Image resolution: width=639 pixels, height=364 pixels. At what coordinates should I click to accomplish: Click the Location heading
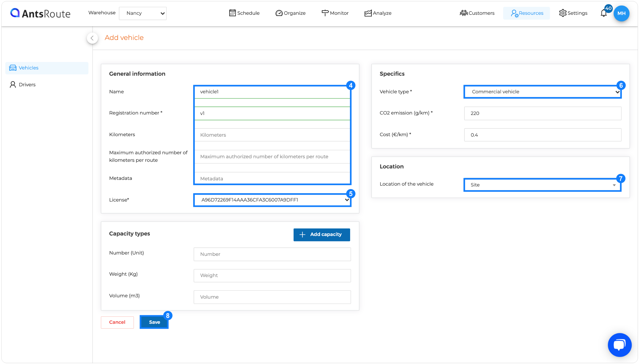392,166
